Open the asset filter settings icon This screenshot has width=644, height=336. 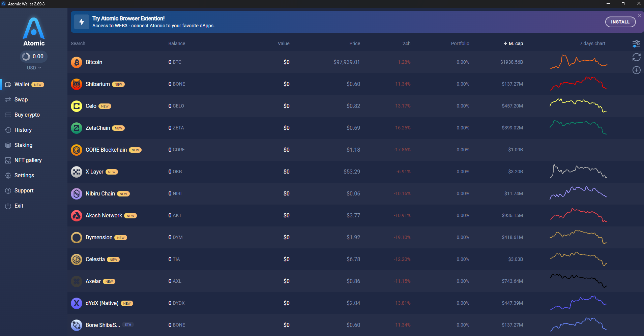(x=636, y=44)
